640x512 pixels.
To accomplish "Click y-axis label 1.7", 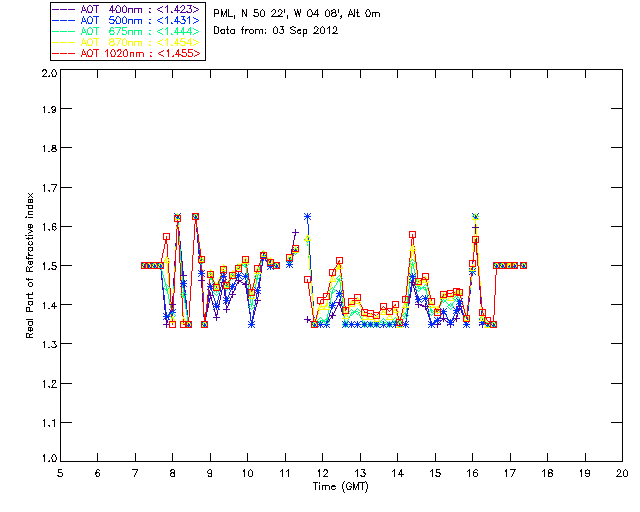I will tap(49, 188).
